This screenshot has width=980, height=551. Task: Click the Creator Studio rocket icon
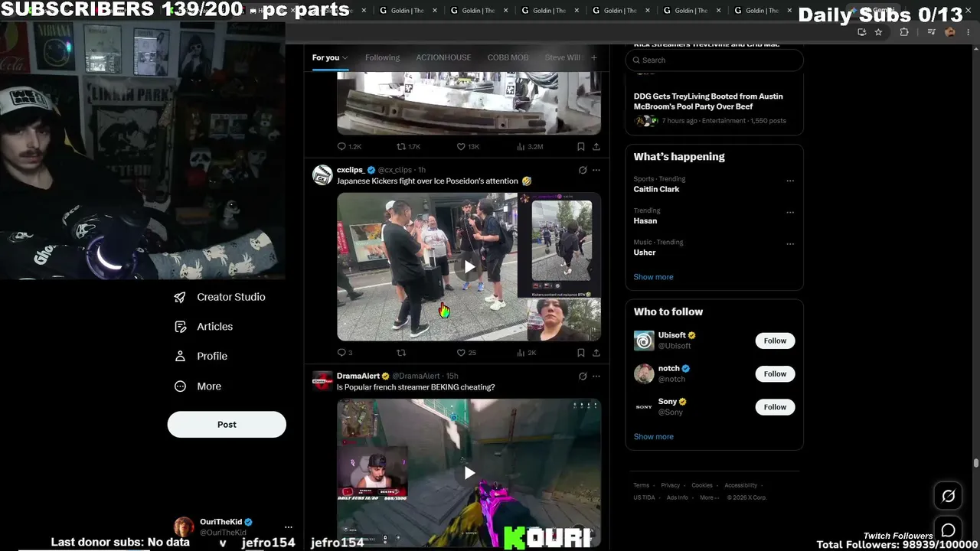pos(180,297)
